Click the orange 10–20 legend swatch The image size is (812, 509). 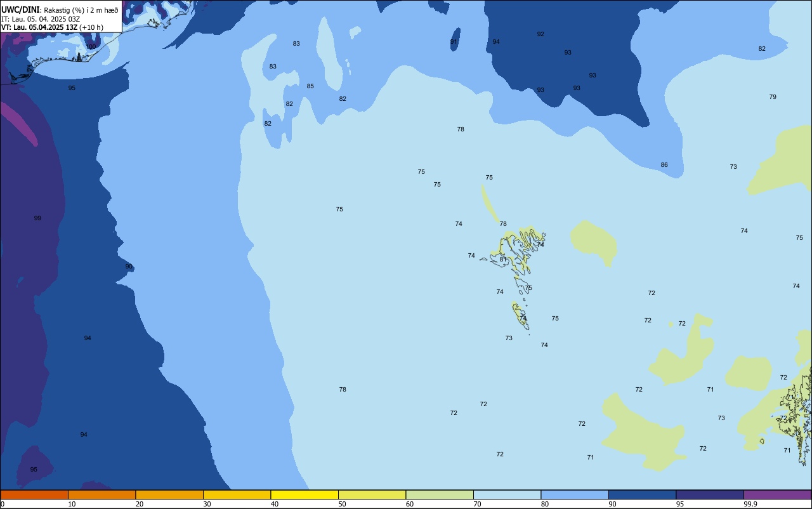(101, 494)
